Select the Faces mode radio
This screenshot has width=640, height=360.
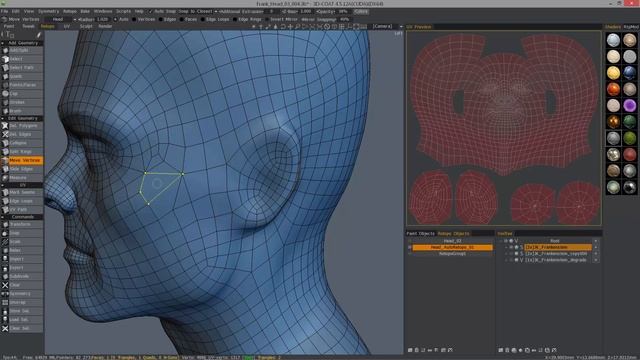(181, 19)
